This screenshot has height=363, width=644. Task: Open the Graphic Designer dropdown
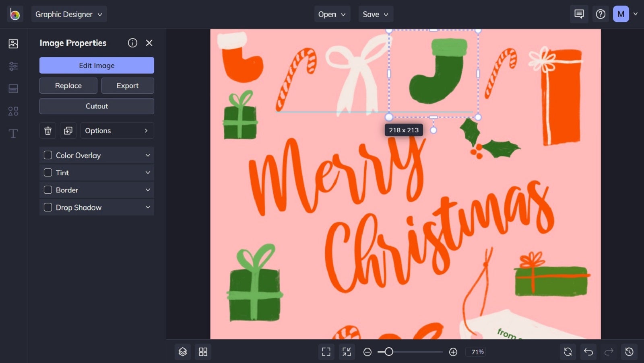pos(69,14)
